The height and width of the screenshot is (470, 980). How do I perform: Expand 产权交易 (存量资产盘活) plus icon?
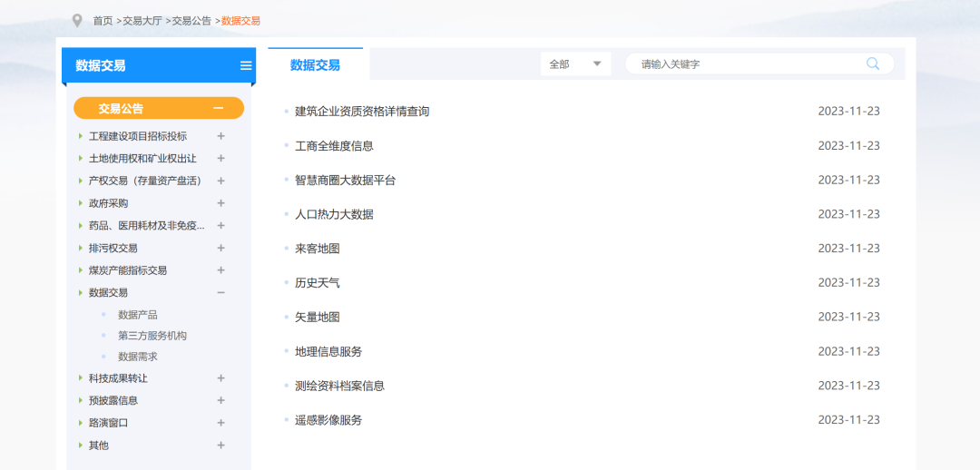(220, 181)
